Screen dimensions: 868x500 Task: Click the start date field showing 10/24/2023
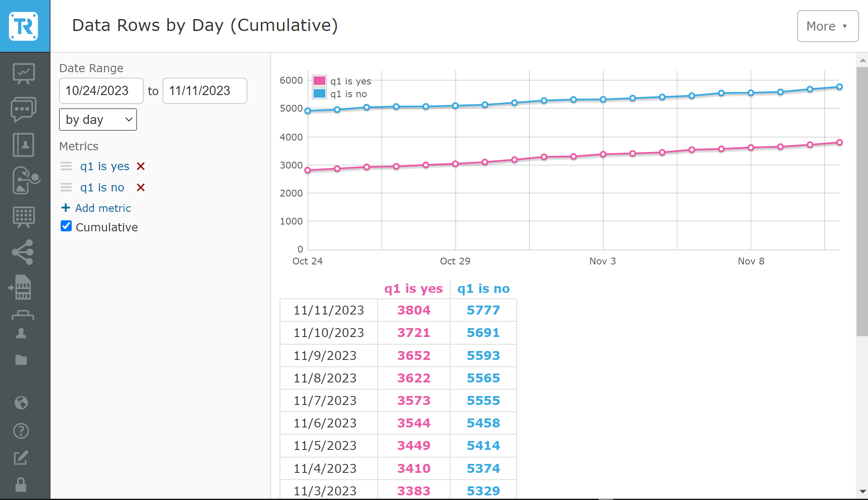coord(101,90)
